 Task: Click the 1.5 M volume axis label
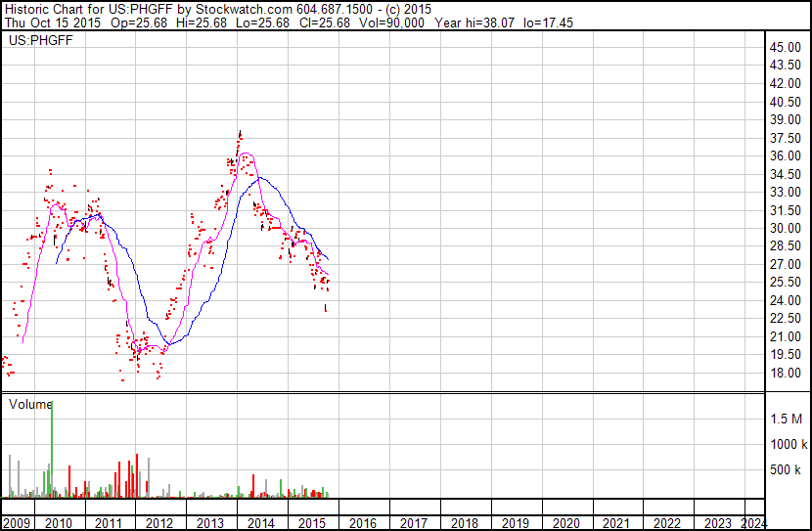click(786, 419)
